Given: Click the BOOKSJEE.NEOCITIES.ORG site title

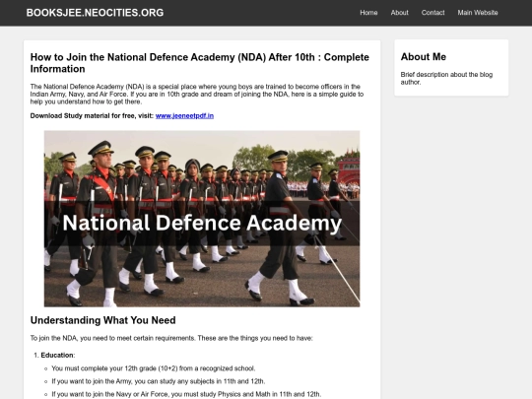Looking at the screenshot, I should 95,13.
